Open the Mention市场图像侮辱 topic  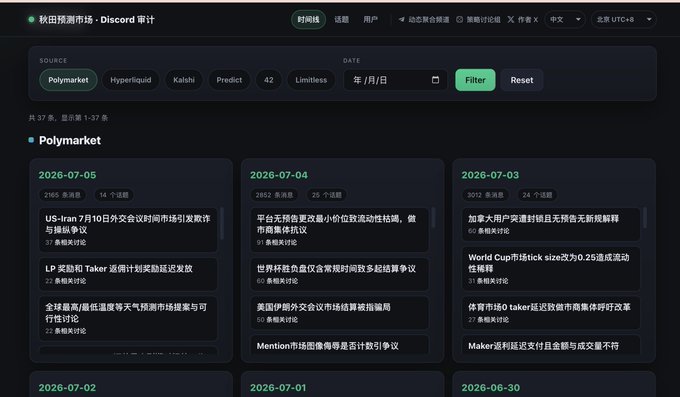click(340, 345)
